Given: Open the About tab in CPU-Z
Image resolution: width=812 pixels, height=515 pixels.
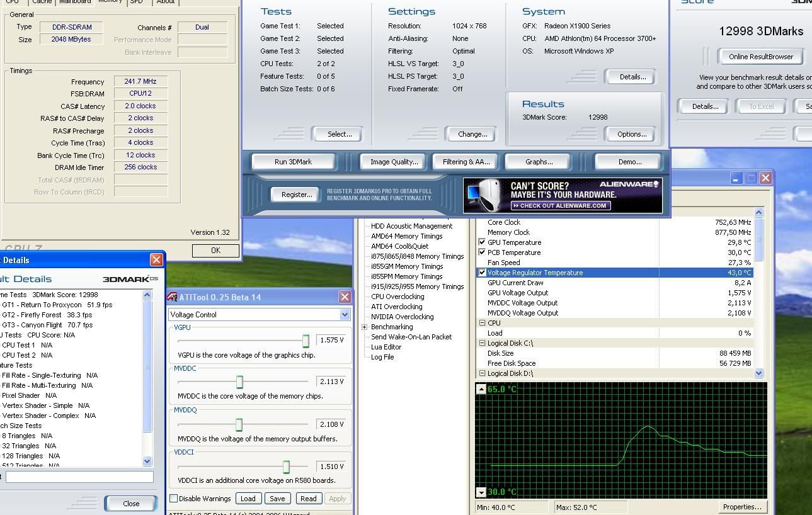Looking at the screenshot, I should click(x=165, y=2).
